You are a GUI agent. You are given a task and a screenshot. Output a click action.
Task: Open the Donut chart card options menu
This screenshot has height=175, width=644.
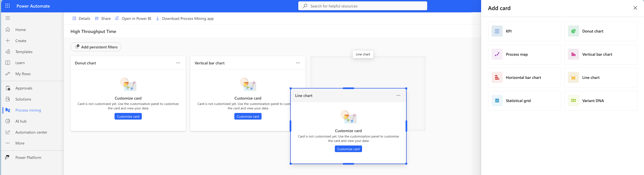[x=178, y=63]
